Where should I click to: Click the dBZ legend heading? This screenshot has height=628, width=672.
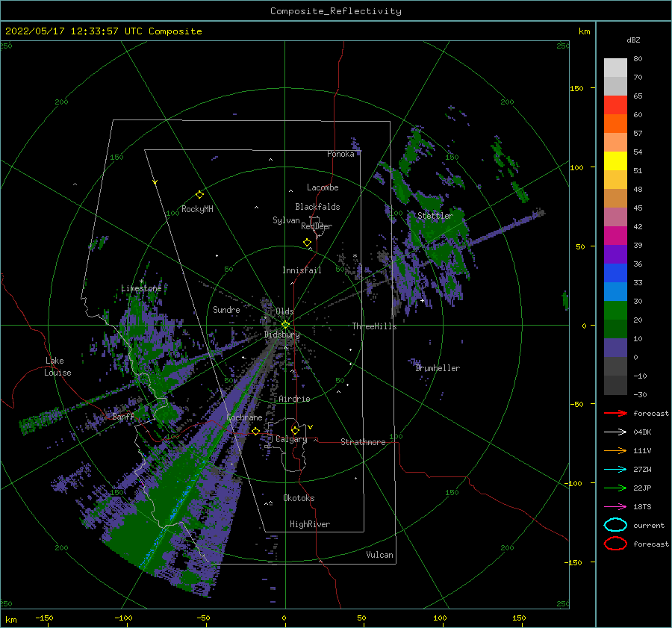click(x=633, y=40)
